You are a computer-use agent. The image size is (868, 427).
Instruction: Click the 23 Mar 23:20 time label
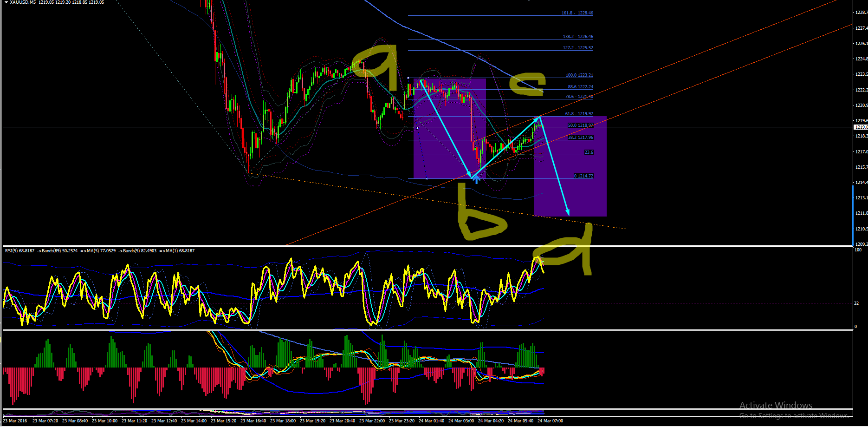402,421
